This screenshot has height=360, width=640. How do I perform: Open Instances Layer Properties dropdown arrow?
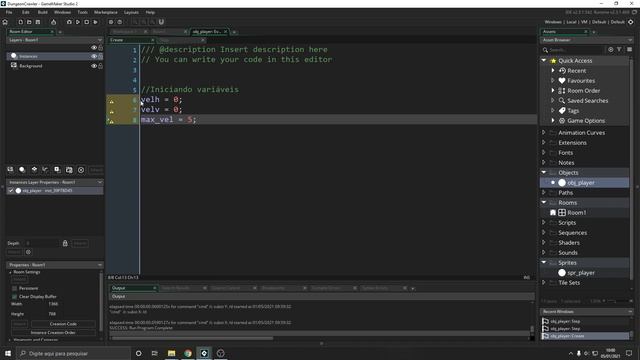100,182
